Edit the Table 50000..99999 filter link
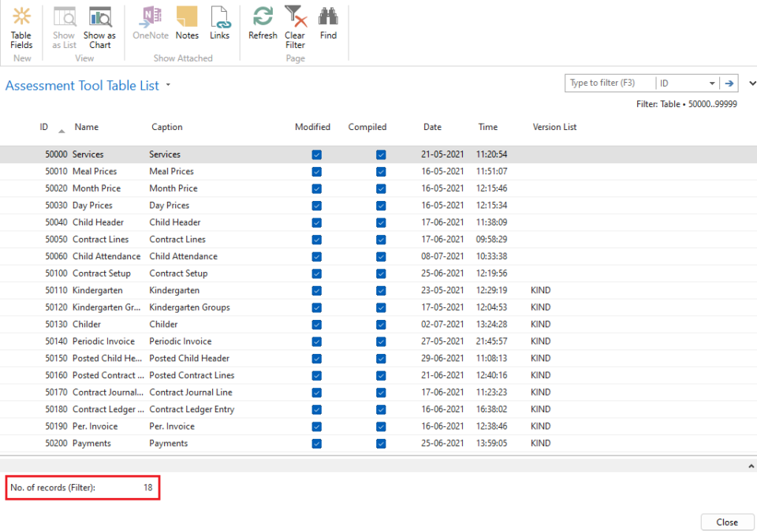 [x=700, y=103]
